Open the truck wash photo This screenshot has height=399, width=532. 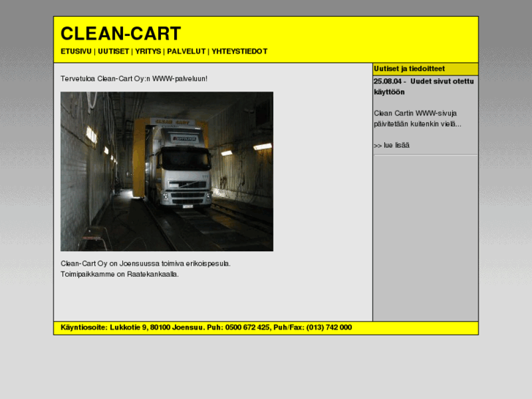click(167, 171)
